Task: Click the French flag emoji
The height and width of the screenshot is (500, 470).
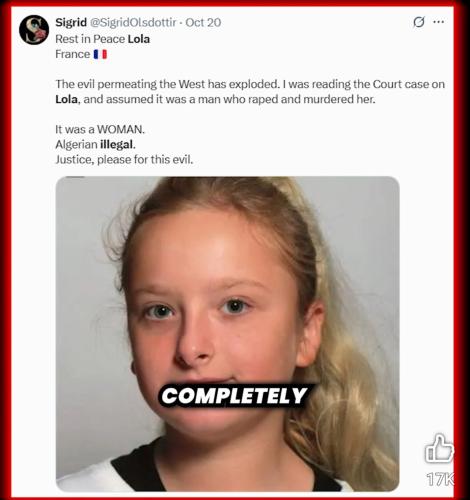Action: tap(100, 54)
